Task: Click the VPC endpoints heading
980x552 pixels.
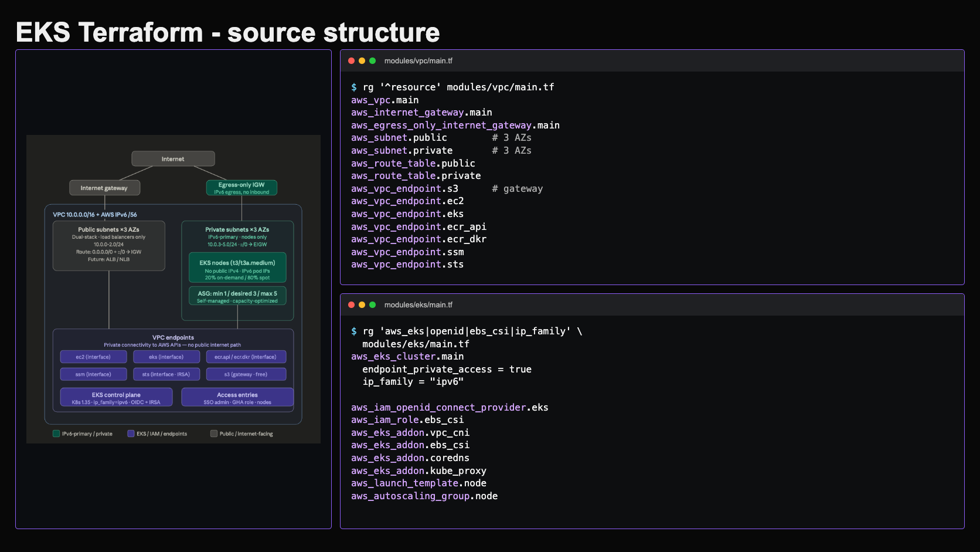Action: pos(173,337)
